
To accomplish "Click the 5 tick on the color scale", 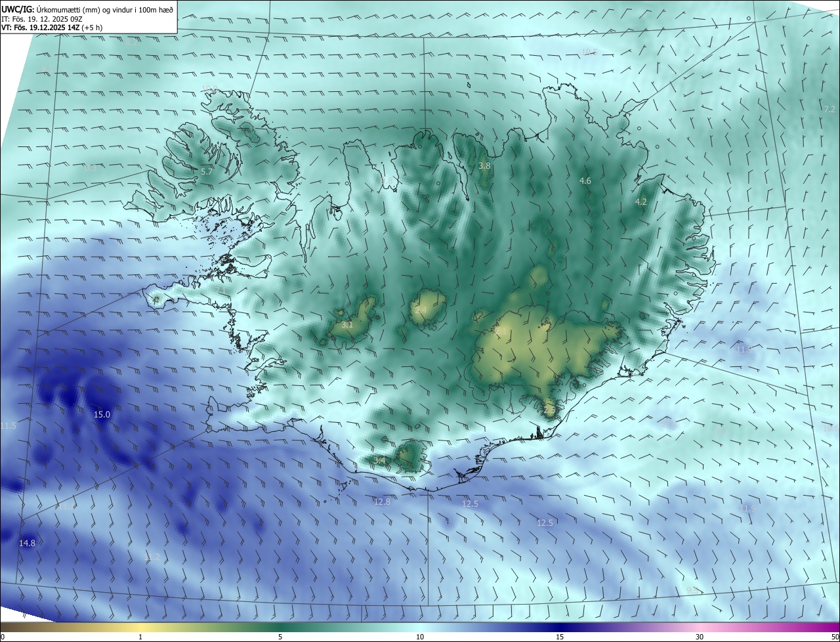I will click(280, 637).
